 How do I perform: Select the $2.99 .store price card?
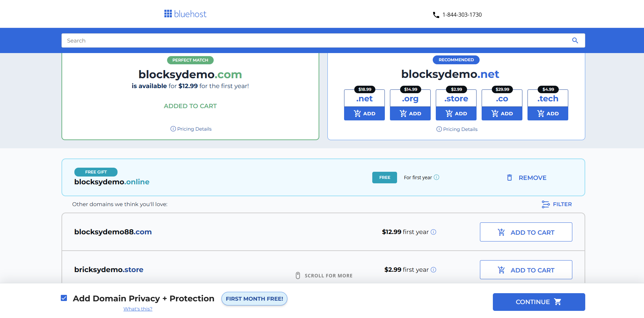pyautogui.click(x=456, y=98)
